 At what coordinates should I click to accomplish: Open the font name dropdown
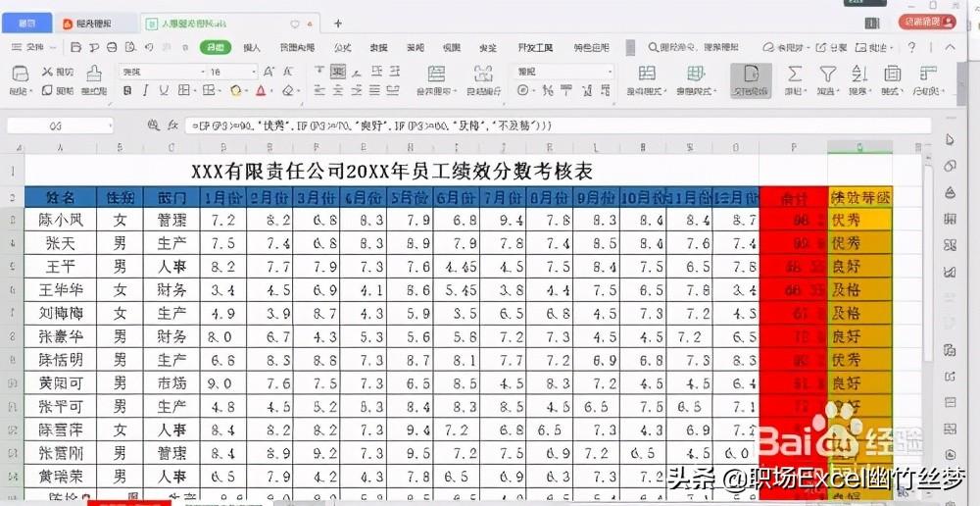click(203, 73)
